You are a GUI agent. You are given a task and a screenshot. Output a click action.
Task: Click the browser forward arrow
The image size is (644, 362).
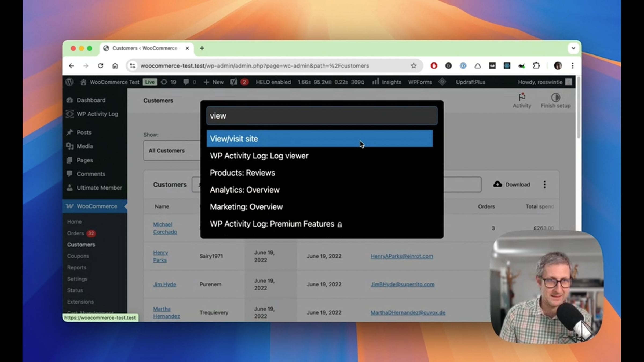click(86, 66)
